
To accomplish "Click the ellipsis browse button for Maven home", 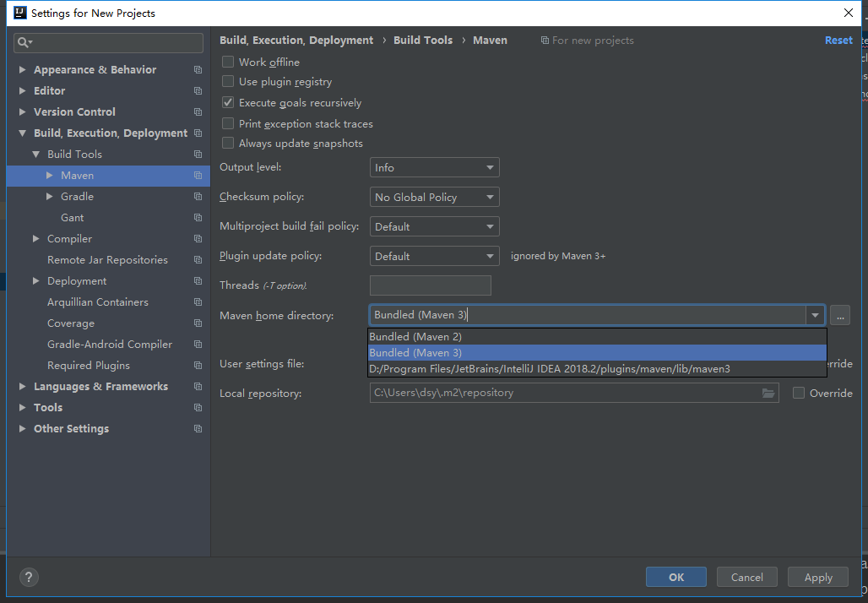I will click(839, 315).
